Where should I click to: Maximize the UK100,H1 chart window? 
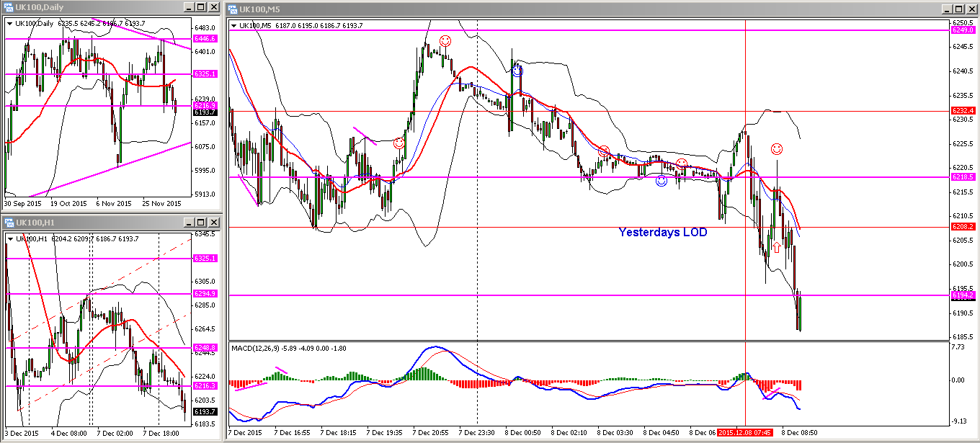tap(200, 222)
